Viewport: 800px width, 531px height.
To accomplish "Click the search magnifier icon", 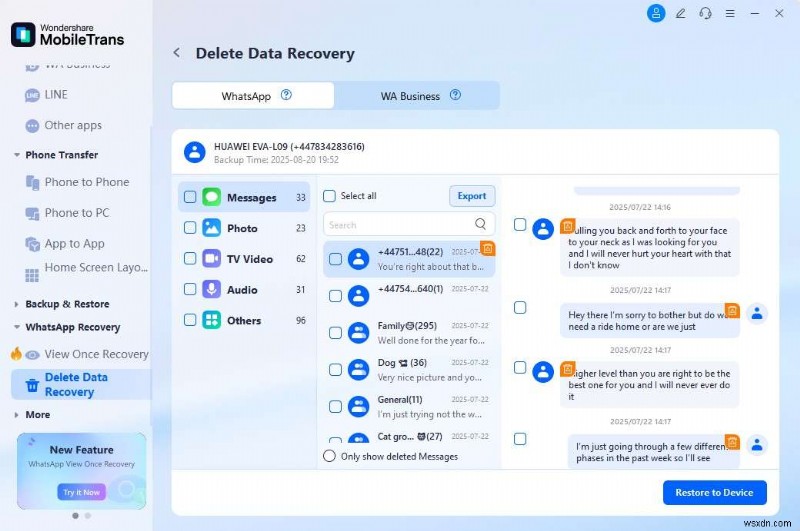I will [x=481, y=224].
